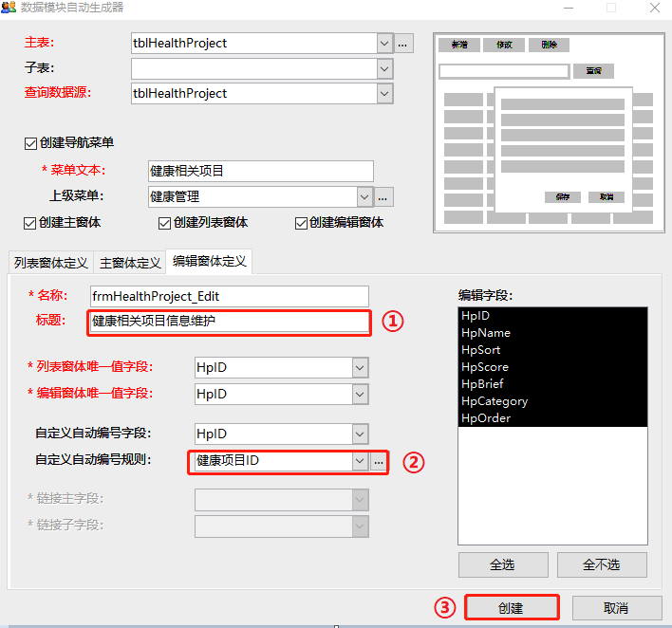Open the 自定义自动编号字段 dropdown

click(360, 434)
